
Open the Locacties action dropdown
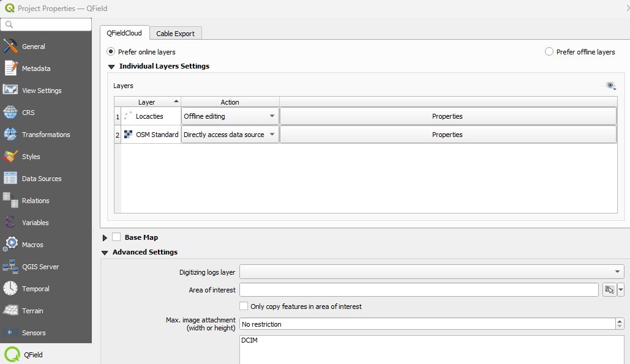pyautogui.click(x=230, y=116)
